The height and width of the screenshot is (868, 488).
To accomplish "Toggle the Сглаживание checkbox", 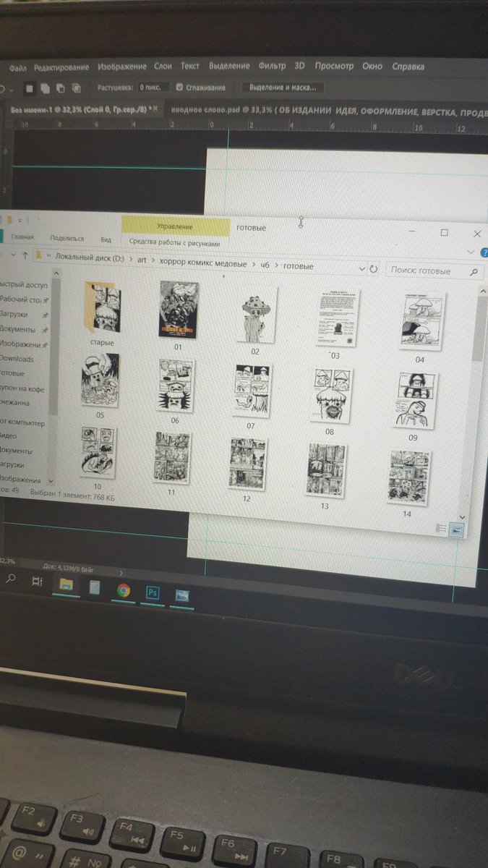I will click(180, 88).
